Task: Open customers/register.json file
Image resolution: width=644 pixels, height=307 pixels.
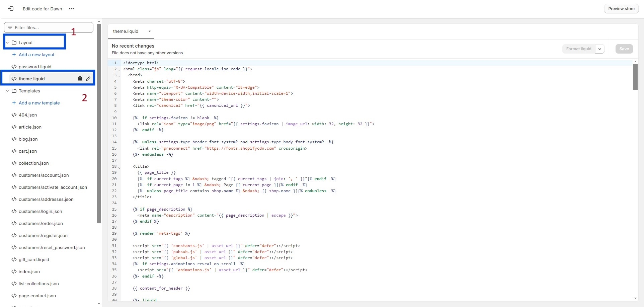Action: [x=43, y=235]
